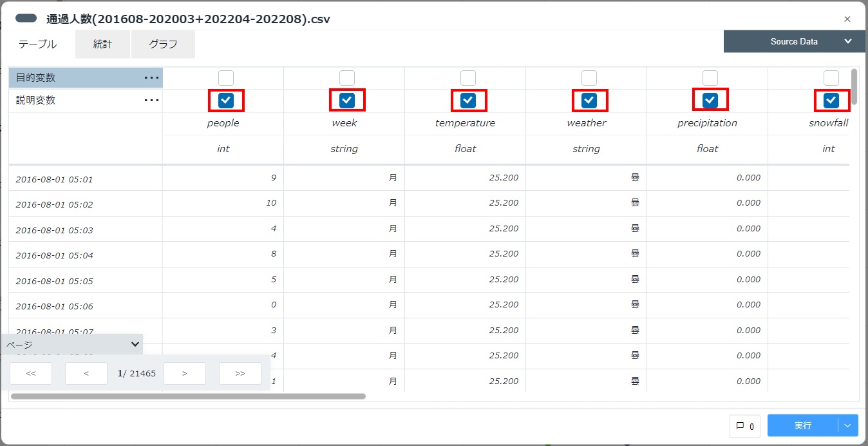Select the people column header
This screenshot has width=868, height=446.
[x=223, y=123]
